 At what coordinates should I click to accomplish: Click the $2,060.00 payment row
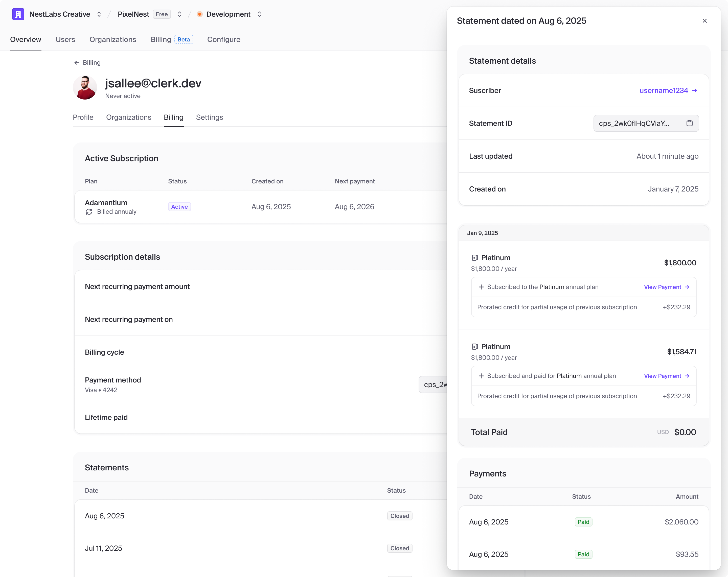point(584,522)
